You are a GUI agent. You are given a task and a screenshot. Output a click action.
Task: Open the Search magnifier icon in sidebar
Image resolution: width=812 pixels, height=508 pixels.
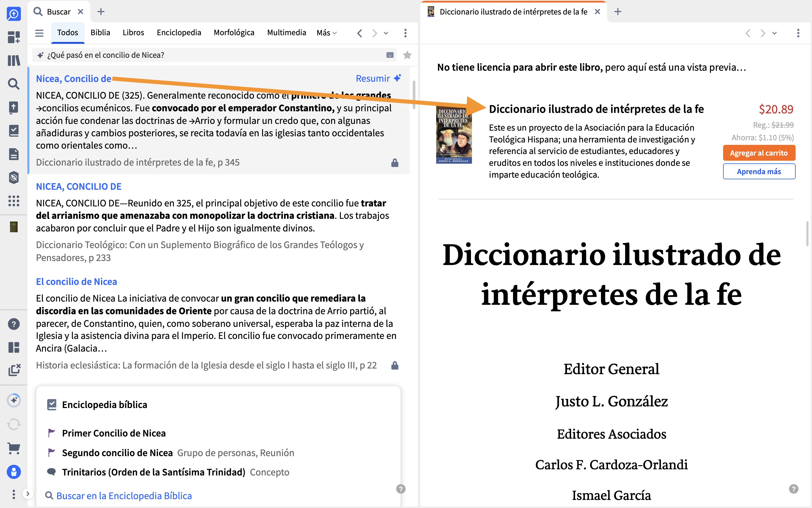click(14, 84)
